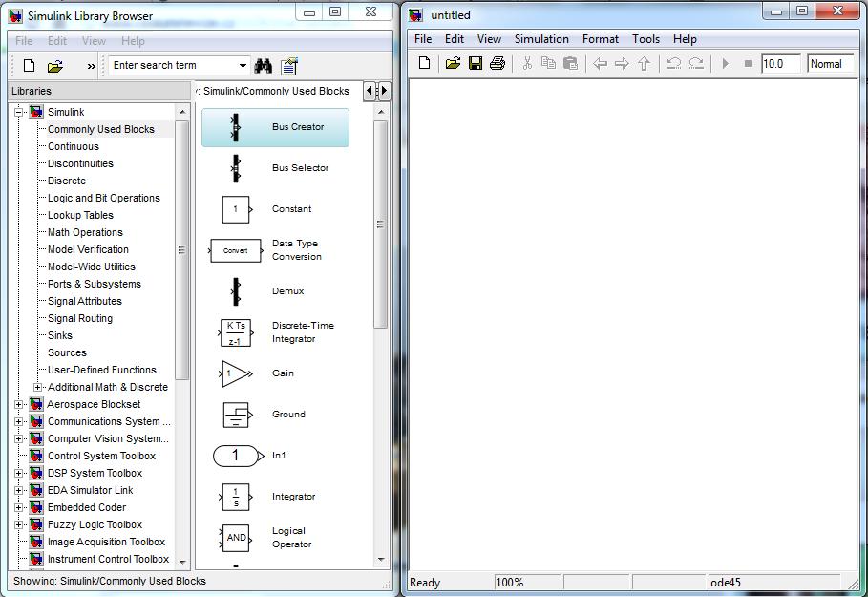The image size is (868, 597).
Task: Expand DSP System Toolbox node
Action: pos(18,473)
